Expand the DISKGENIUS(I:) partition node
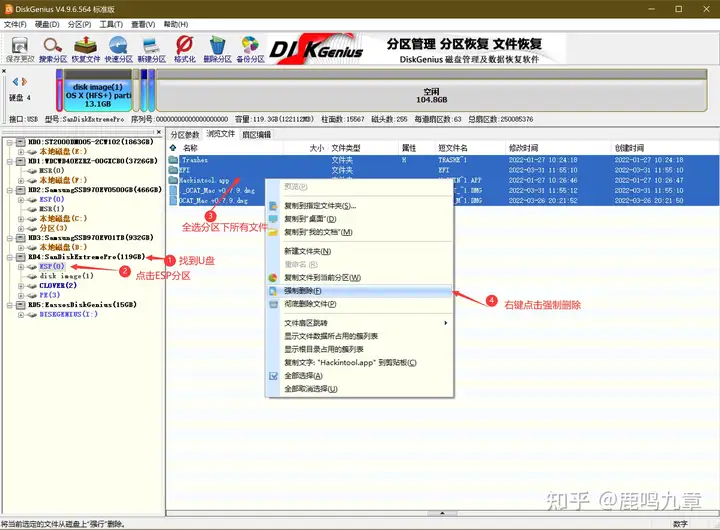The height and width of the screenshot is (530, 720). tap(21, 315)
